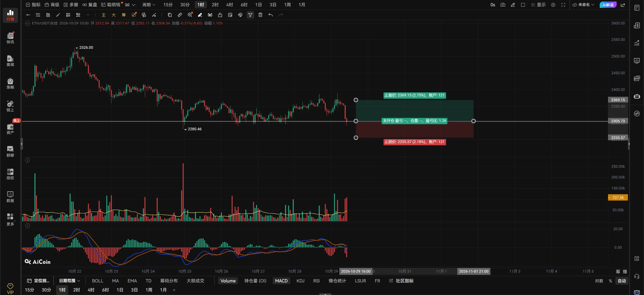
Task: Click the take-profit handle at 2369.15
Action: click(356, 100)
